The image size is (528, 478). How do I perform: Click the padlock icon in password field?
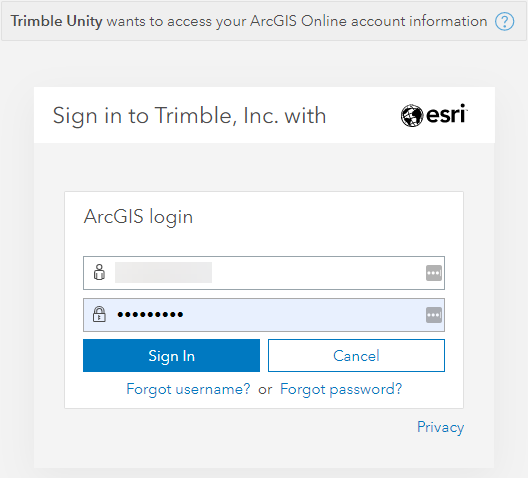[x=99, y=314]
